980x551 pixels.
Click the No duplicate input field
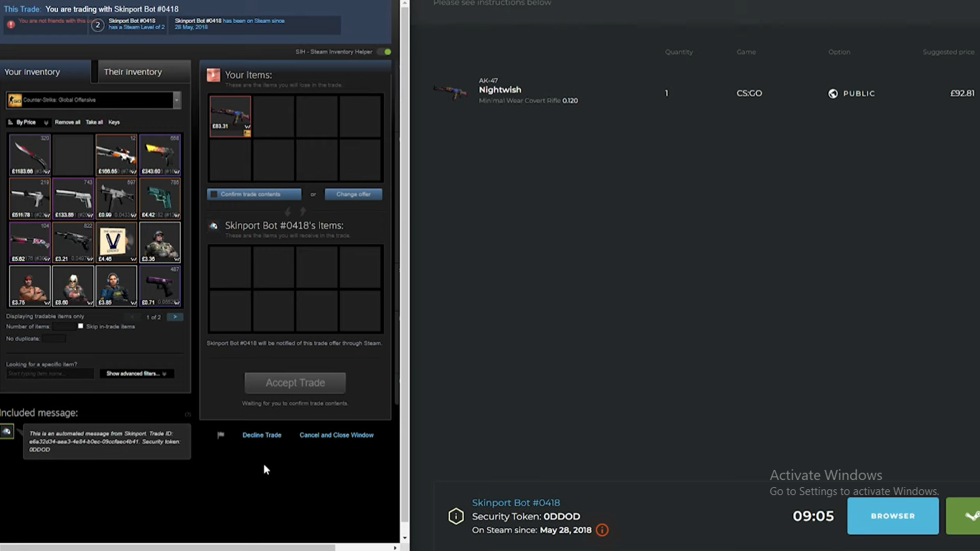[x=54, y=338]
